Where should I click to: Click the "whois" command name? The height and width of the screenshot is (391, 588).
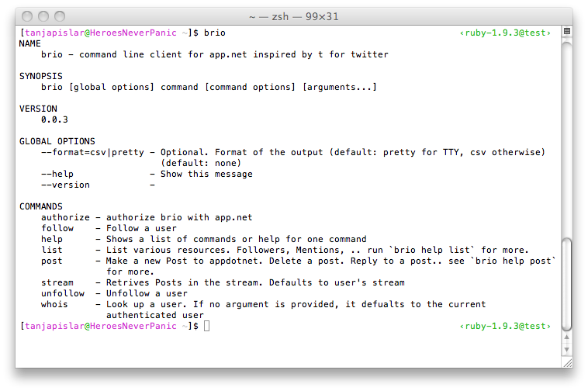click(x=54, y=304)
